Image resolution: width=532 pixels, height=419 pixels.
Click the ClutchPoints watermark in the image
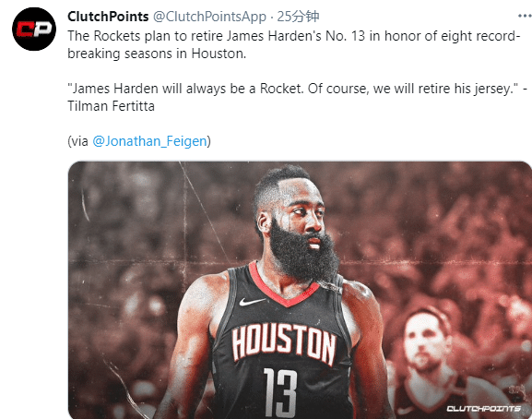[x=483, y=408]
